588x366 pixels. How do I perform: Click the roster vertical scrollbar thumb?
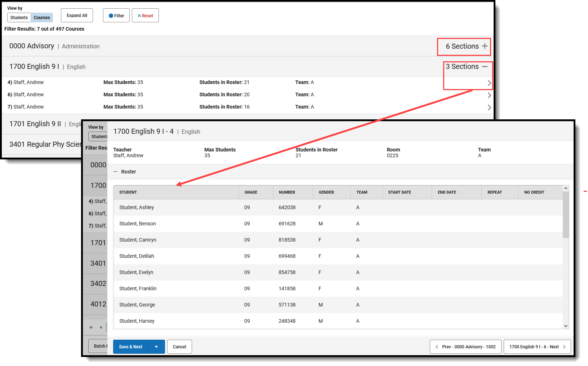(566, 215)
